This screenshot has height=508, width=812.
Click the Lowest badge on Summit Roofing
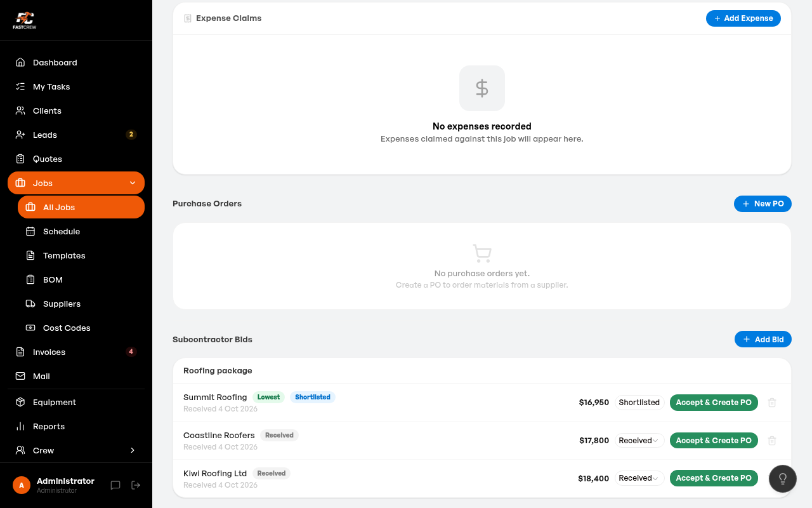[268, 397]
